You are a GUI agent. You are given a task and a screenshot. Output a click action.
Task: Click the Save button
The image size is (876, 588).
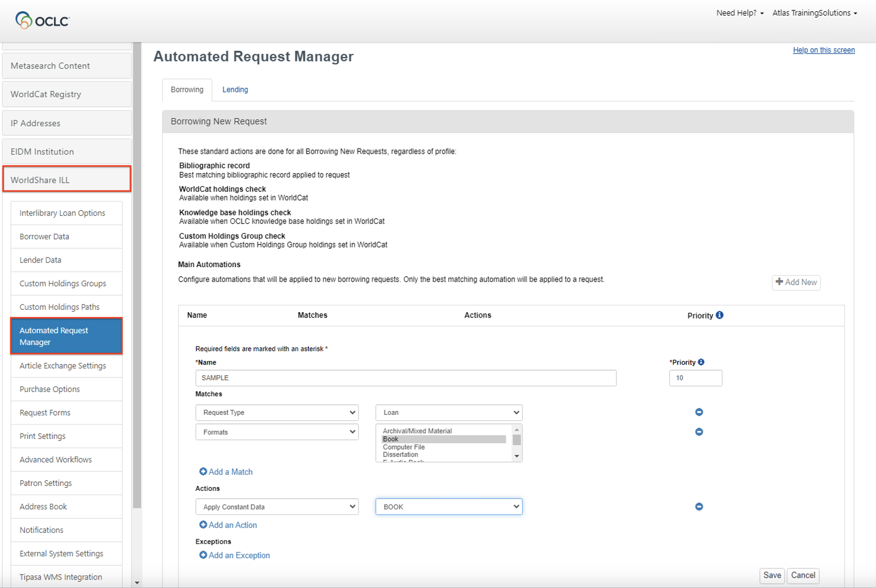772,575
